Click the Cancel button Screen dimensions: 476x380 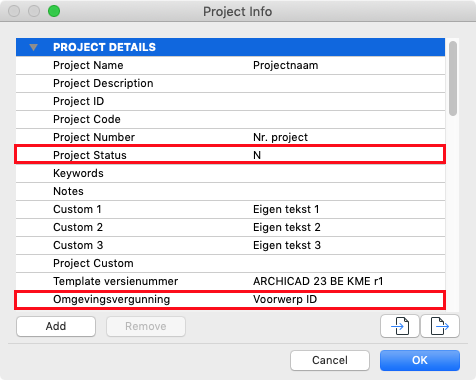330,360
